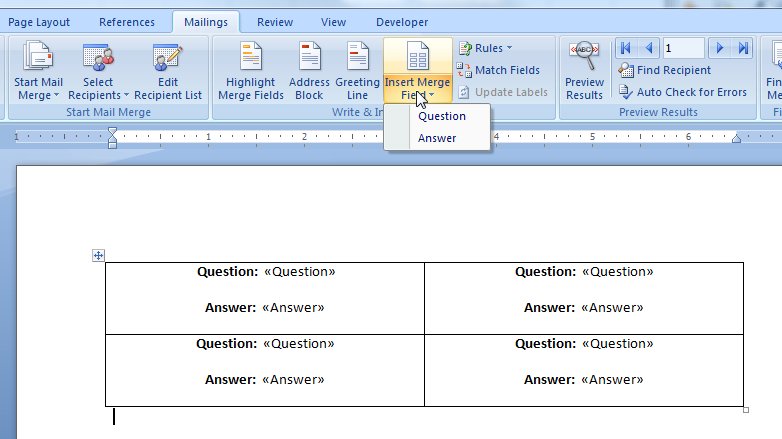
Task: Open Match Fields
Action: (498, 70)
